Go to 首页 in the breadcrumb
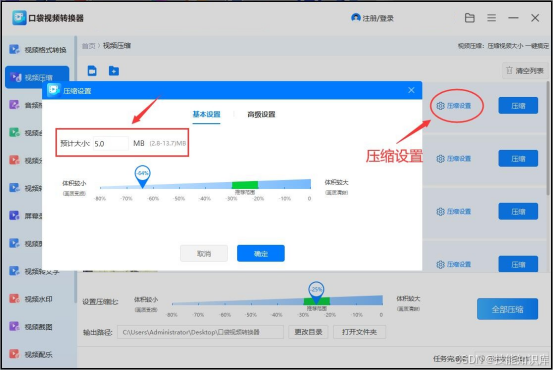Viewport: 553px width, 371px height. 89,46
